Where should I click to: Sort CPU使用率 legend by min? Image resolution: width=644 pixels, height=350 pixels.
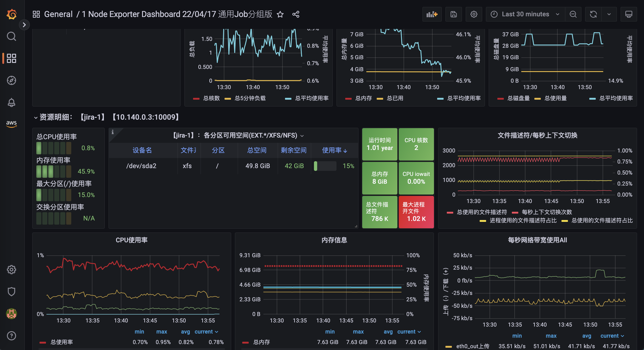coord(139,332)
